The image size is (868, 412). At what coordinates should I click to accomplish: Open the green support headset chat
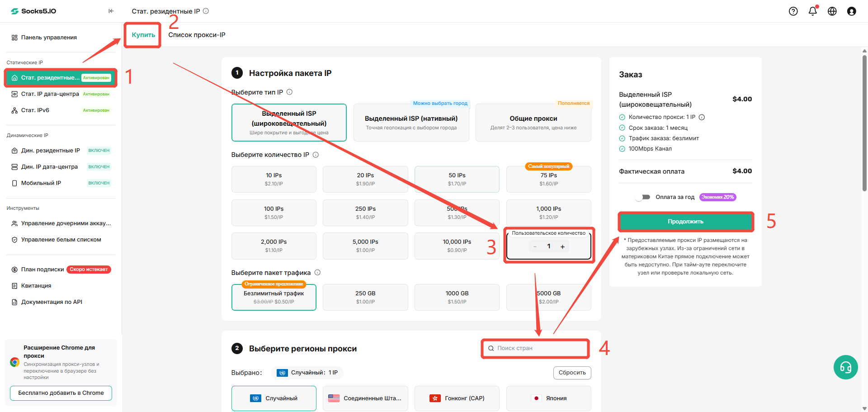(x=845, y=367)
